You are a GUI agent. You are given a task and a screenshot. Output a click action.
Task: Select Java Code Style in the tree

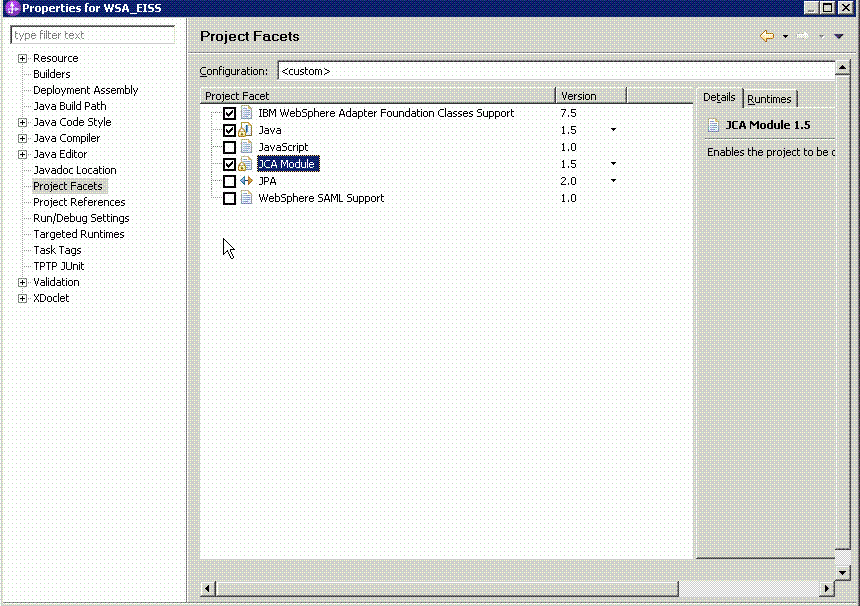coord(72,122)
